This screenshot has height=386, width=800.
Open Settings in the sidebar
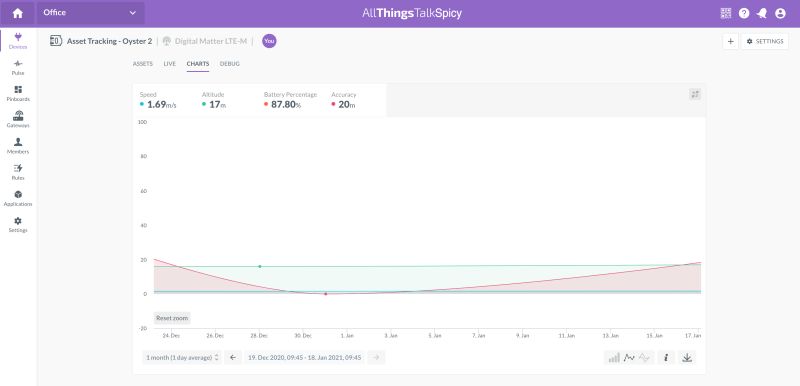pos(18,224)
